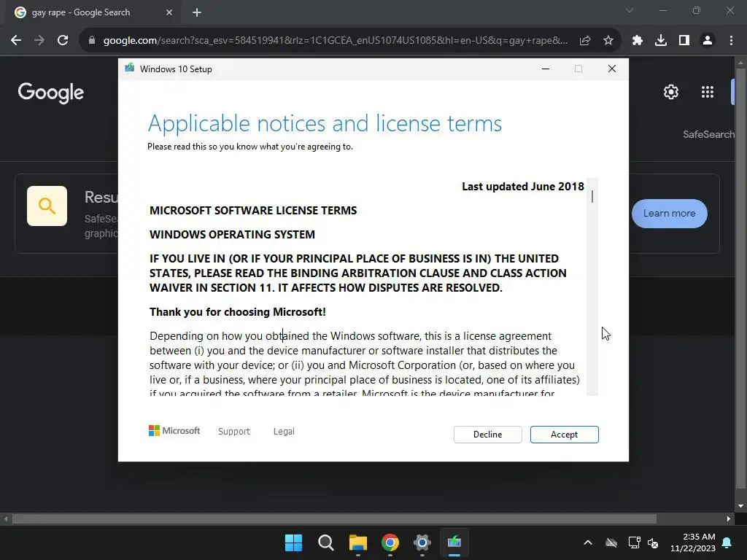The width and height of the screenshot is (747, 560).
Task: Go forward in Chrome browser
Action: 39,41
